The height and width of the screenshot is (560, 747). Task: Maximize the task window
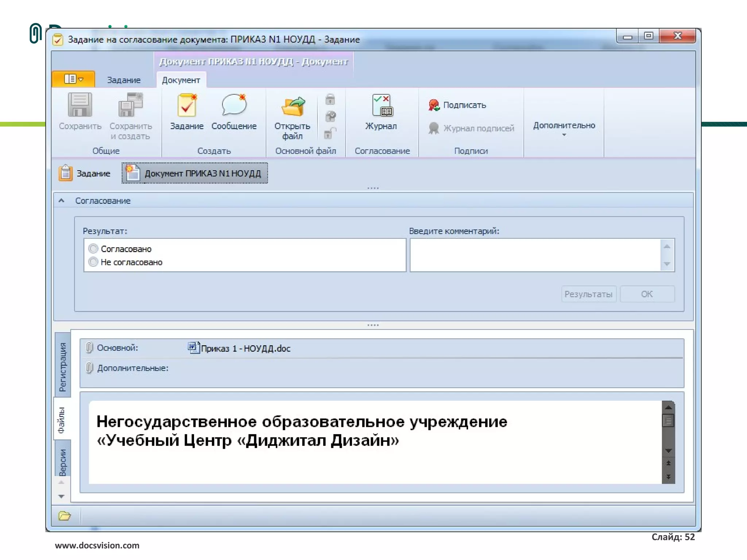click(649, 36)
